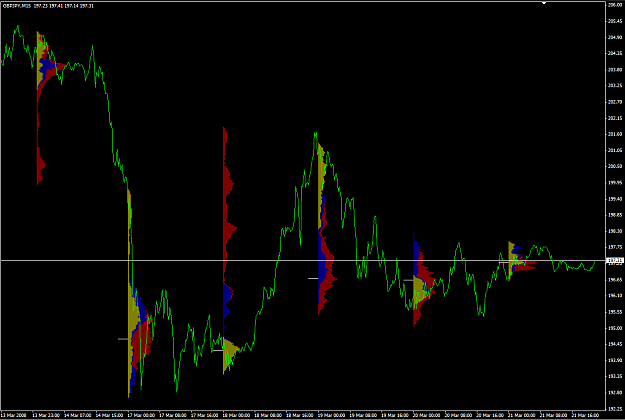Click the 202.70 price axis label
The image size is (625, 420).
pos(615,102)
